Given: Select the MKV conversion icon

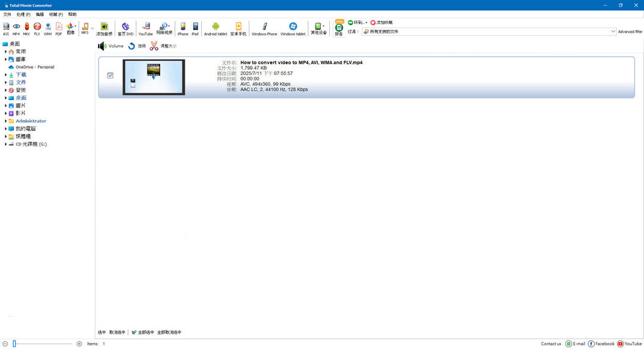Looking at the screenshot, I should pos(27,29).
